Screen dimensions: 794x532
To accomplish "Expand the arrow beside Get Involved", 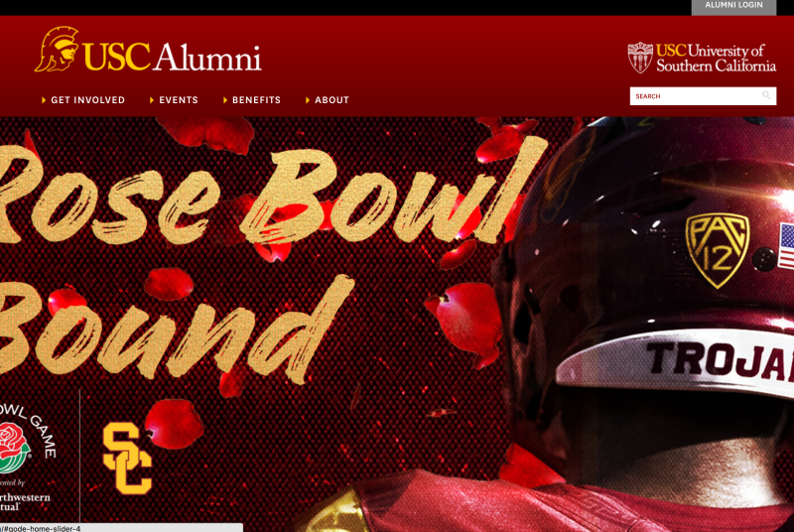I will coord(44,100).
